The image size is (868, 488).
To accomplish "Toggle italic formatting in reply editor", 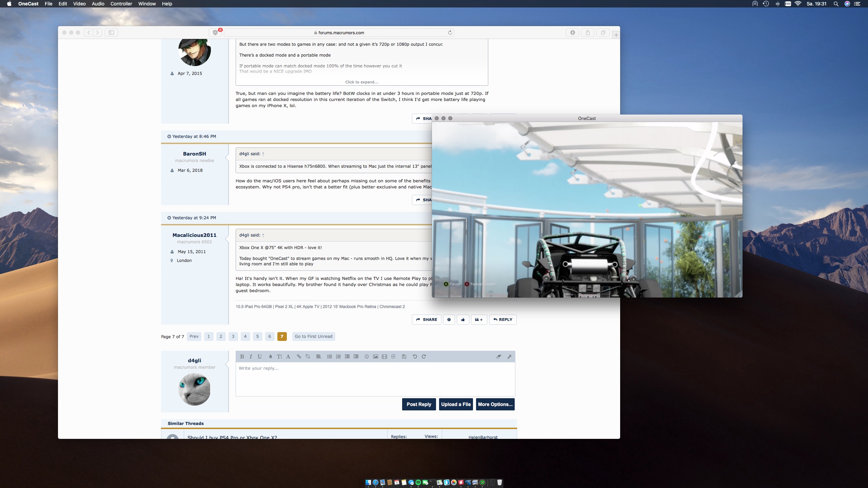I will tap(251, 357).
